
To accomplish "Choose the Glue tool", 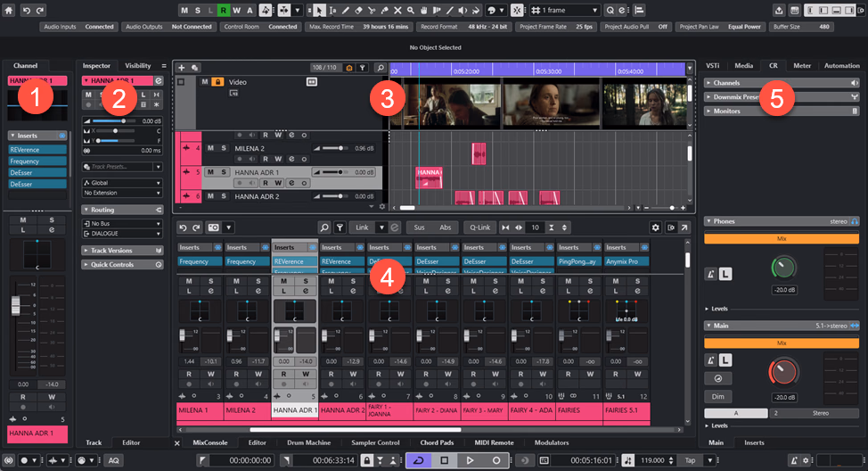I will click(x=385, y=10).
